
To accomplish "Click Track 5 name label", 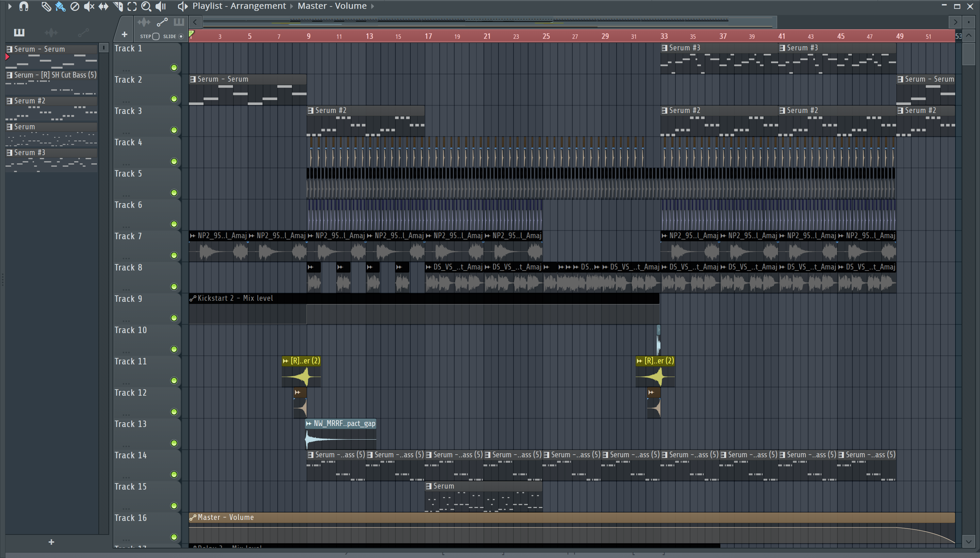I will point(128,174).
